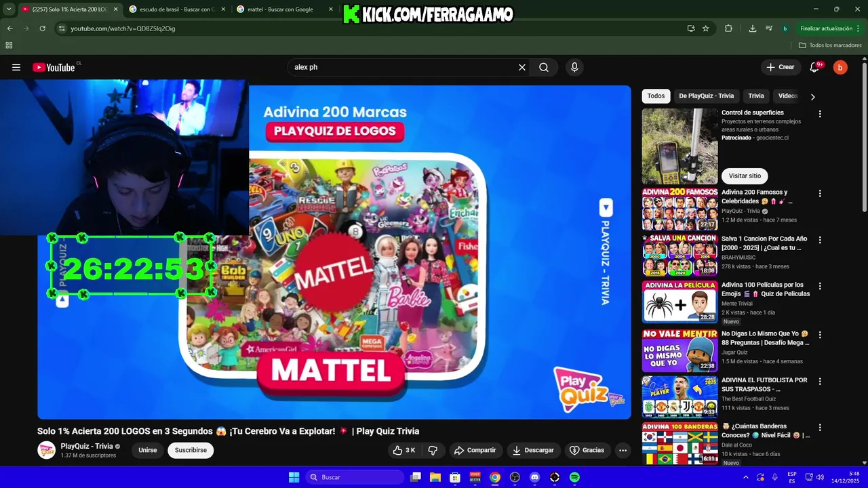Dislike the video with thumbs down
Screen dimensions: 868x488
tap(433, 450)
